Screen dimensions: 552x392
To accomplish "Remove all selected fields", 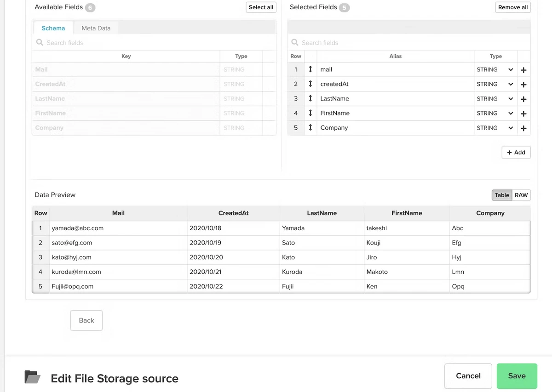I will (x=513, y=7).
